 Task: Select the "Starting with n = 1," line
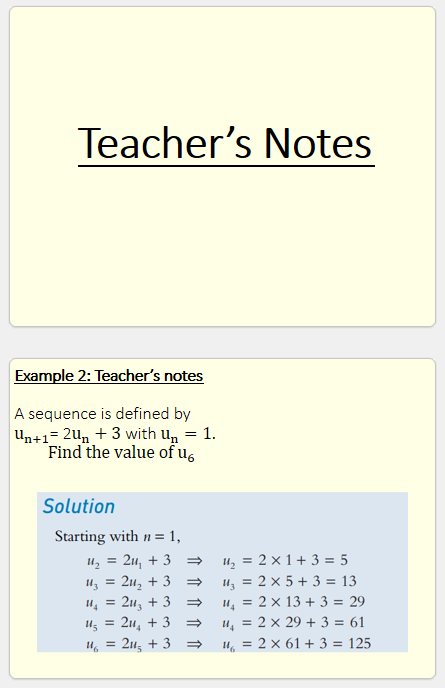point(118,537)
